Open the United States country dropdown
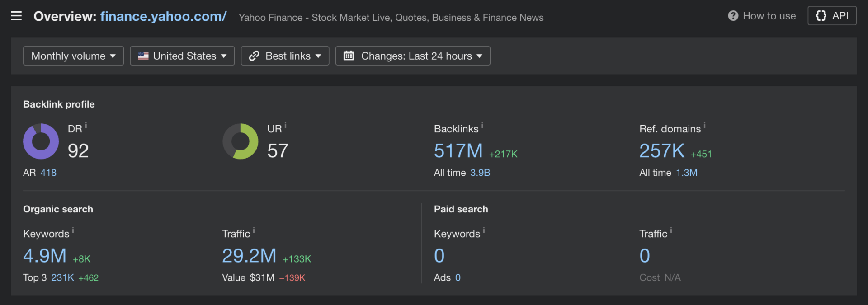This screenshot has height=305, width=868. (182, 56)
